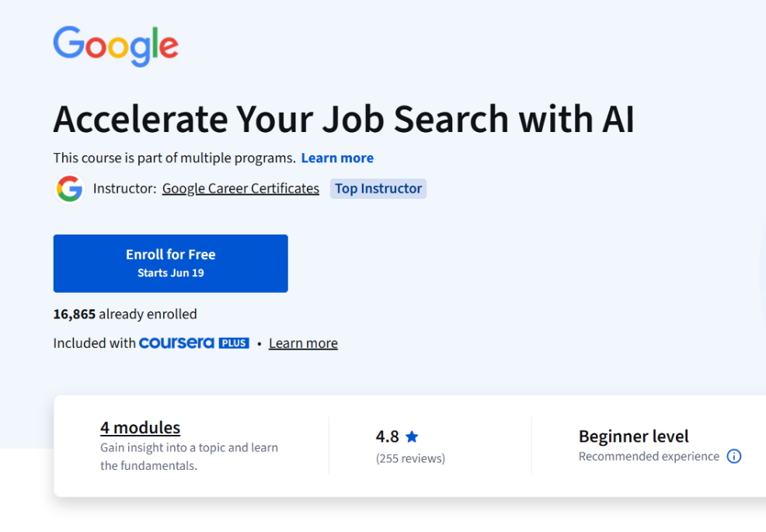This screenshot has height=532, width=766.
Task: Open Learn more about Coursera Plus
Action: (303, 342)
